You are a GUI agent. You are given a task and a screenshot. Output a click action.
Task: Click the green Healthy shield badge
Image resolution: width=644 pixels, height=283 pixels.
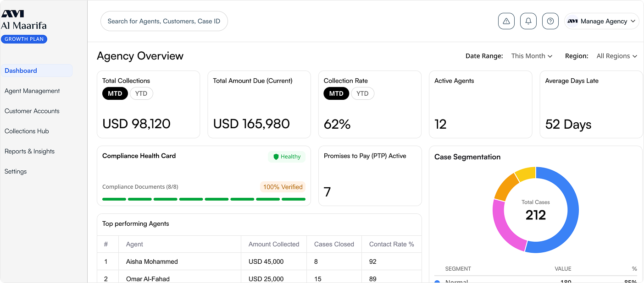click(x=286, y=156)
